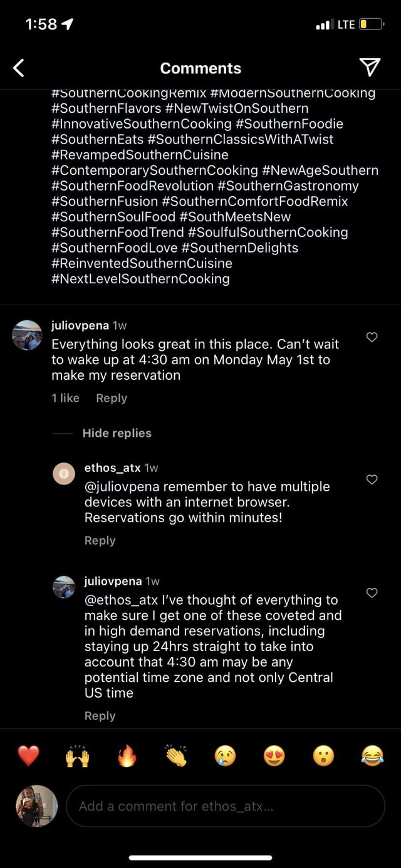Insert the raised hands emoji

pos(77,756)
